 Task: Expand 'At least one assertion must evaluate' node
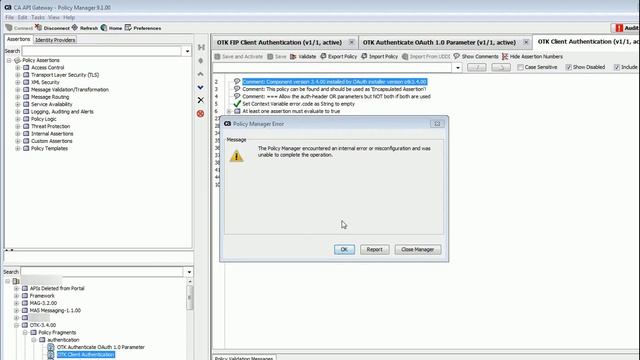pos(229,111)
